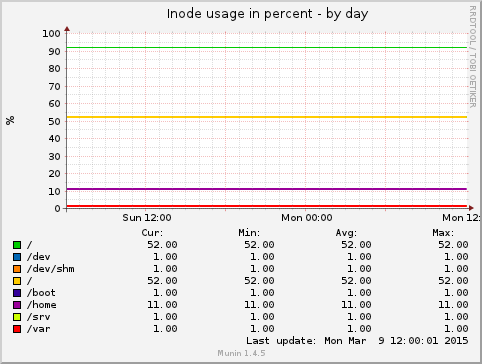Click the '20' y-axis label

click(x=55, y=174)
